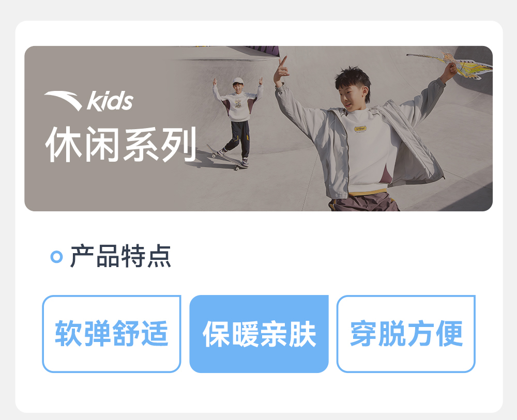This screenshot has height=420, width=517.
Task: Switch to the 穿脱方便 tab
Action: point(406,334)
